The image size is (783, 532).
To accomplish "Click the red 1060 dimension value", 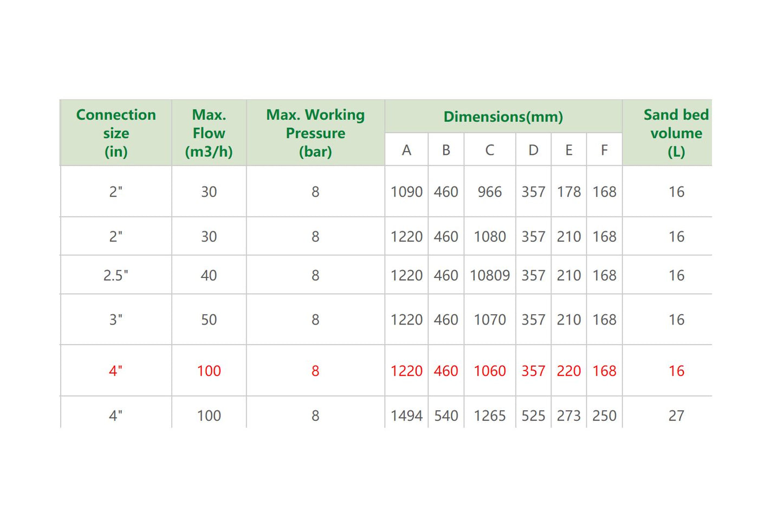I will tap(489, 371).
